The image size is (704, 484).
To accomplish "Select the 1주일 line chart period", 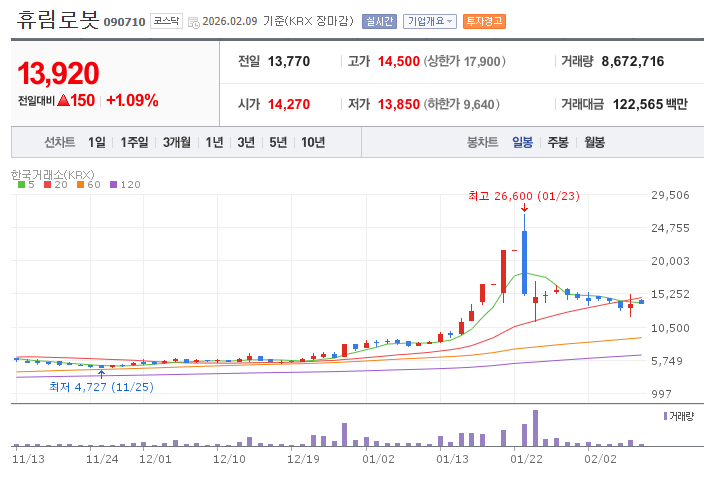I will click(134, 142).
